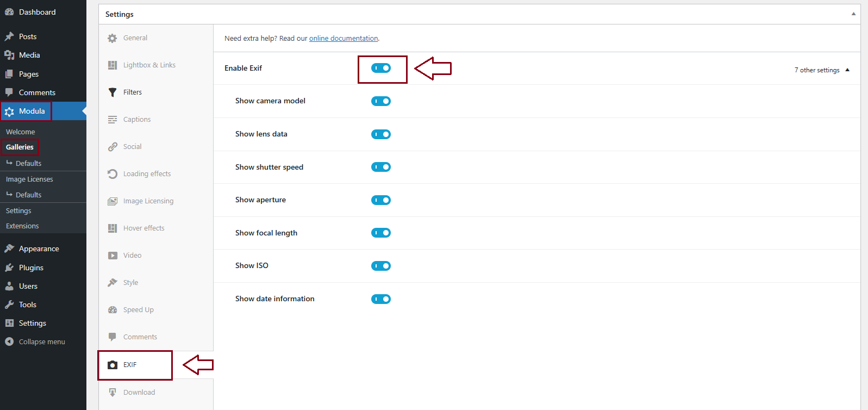
Task: Toggle the Enable Exif switch
Action: click(381, 68)
